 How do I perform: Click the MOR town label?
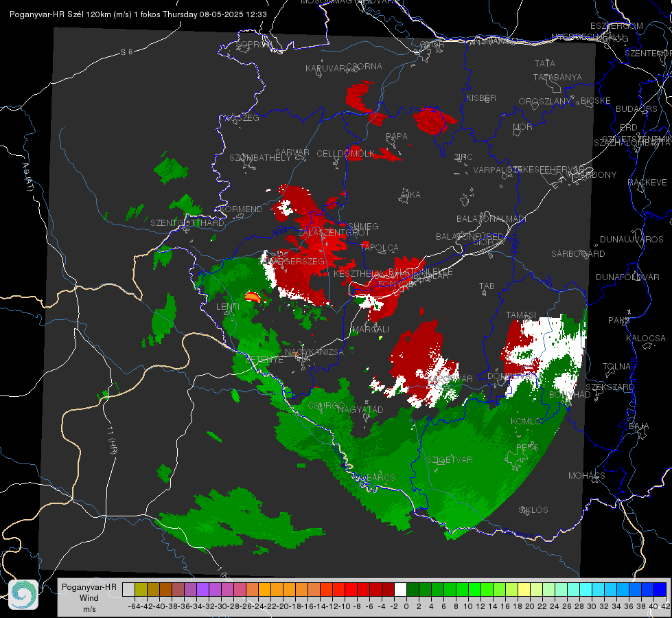tap(523, 126)
